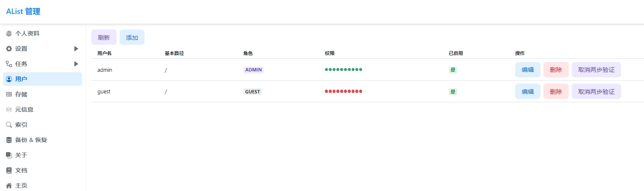This screenshot has height=191, width=644.
Task: Click the fingerprint icon beside 个人资料
Action: click(x=9, y=33)
